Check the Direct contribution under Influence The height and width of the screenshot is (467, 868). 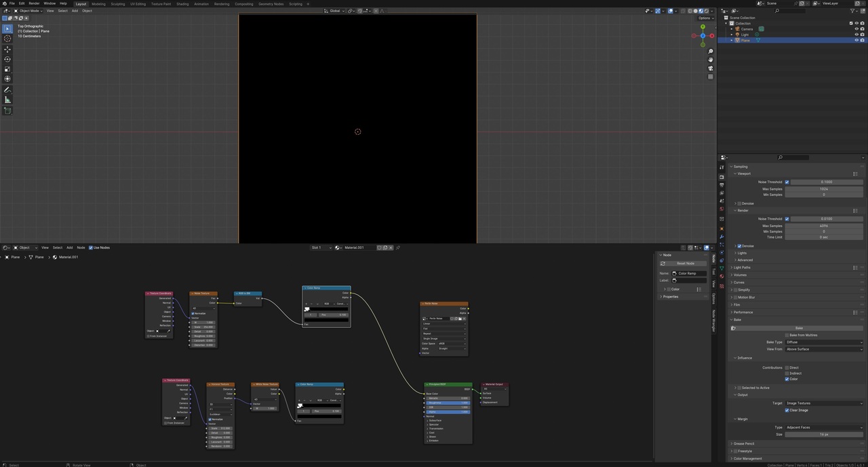tap(788, 367)
